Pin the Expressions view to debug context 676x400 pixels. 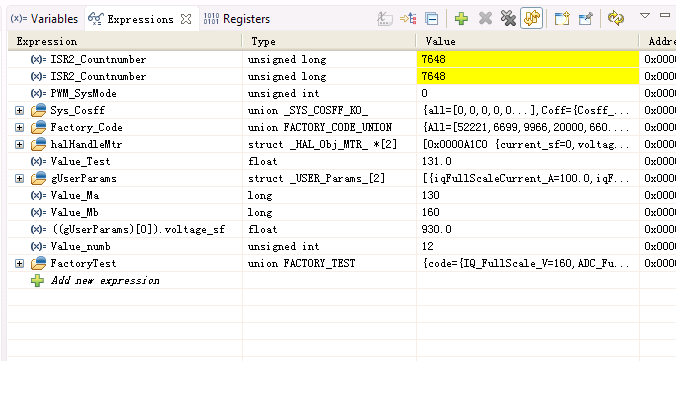coord(585,19)
